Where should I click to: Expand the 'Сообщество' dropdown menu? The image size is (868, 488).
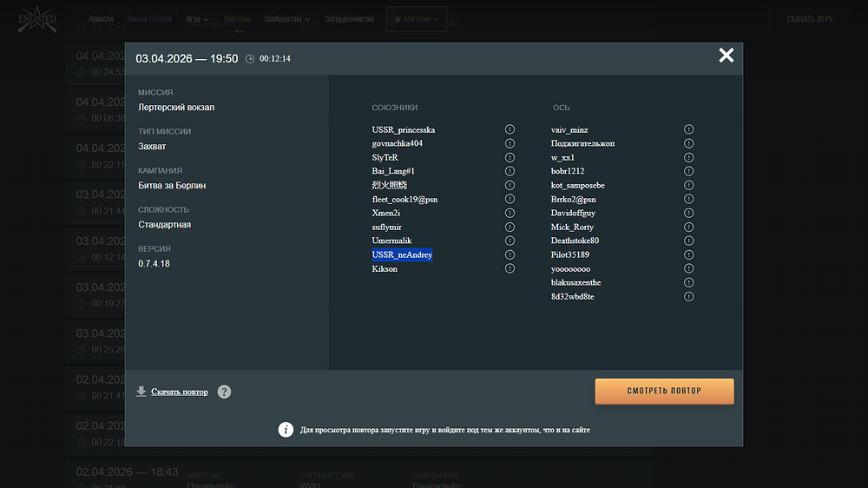coord(288,18)
